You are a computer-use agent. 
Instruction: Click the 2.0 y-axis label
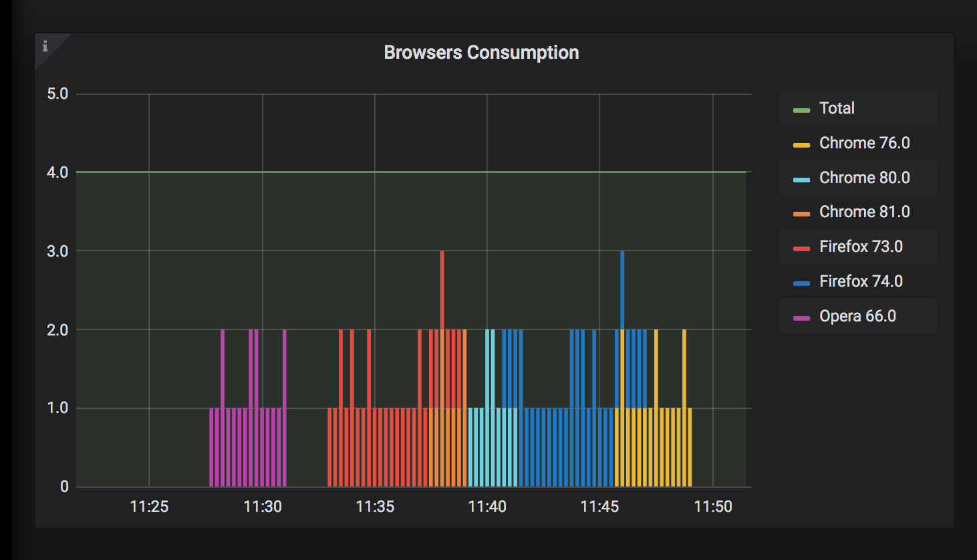57,330
